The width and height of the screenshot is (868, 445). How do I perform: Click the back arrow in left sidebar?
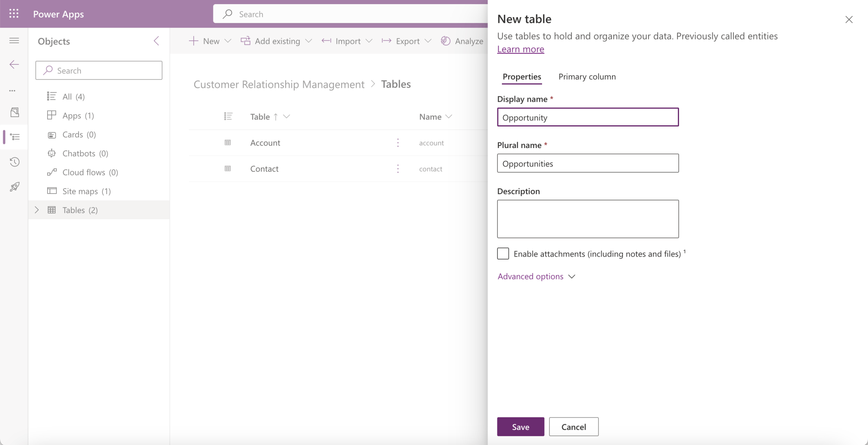click(14, 64)
